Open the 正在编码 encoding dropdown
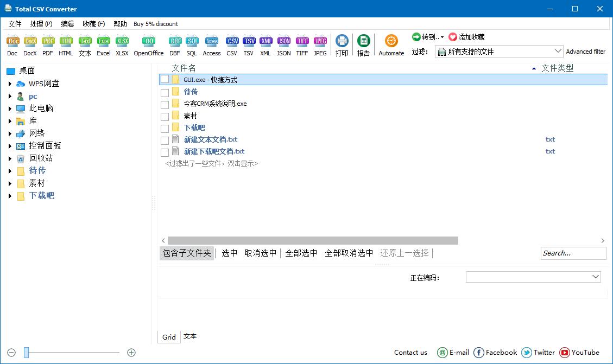The height and width of the screenshot is (364, 613). 533,277
